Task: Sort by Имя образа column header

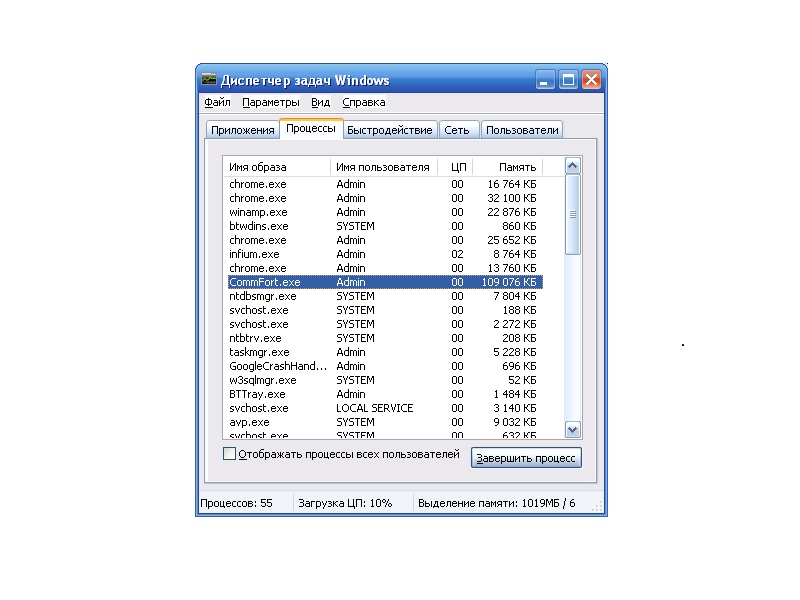Action: (276, 167)
